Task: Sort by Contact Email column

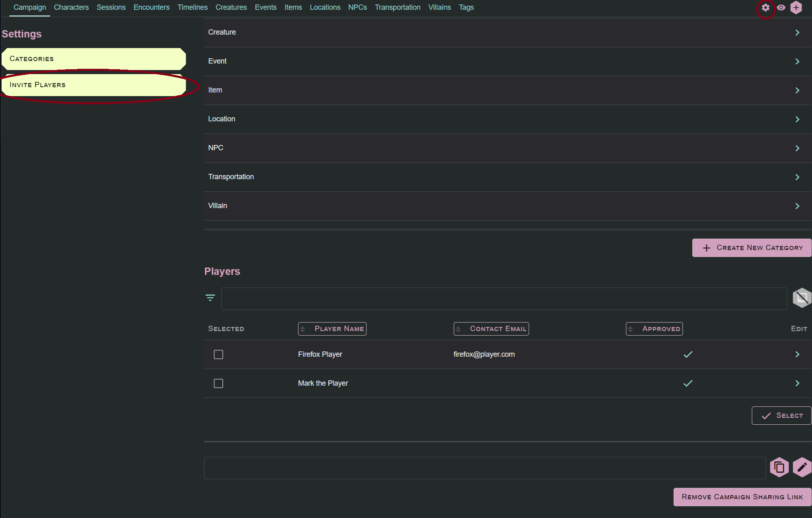Action: [x=491, y=329]
